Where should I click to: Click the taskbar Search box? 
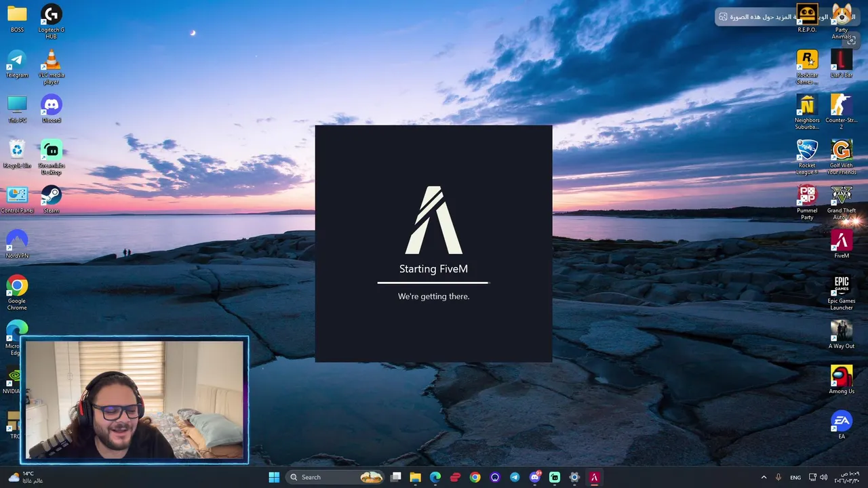pyautogui.click(x=334, y=477)
